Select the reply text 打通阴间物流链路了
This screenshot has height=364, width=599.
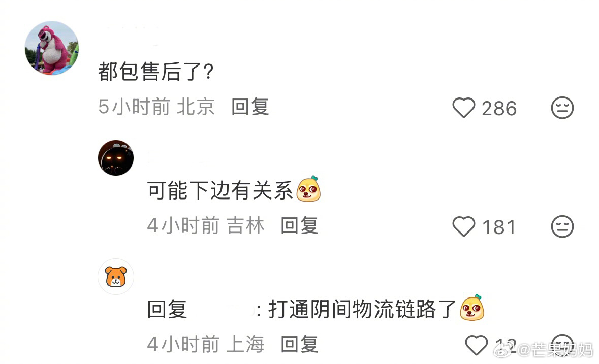[x=363, y=309]
